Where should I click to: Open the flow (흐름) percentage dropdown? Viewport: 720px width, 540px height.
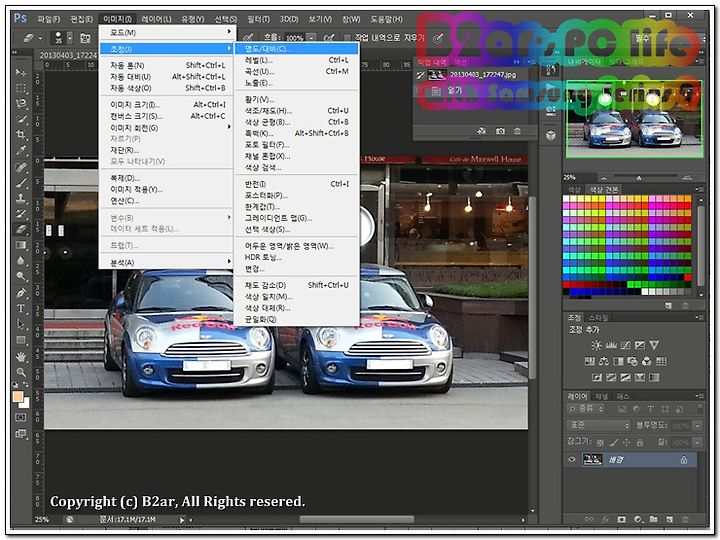click(x=311, y=38)
